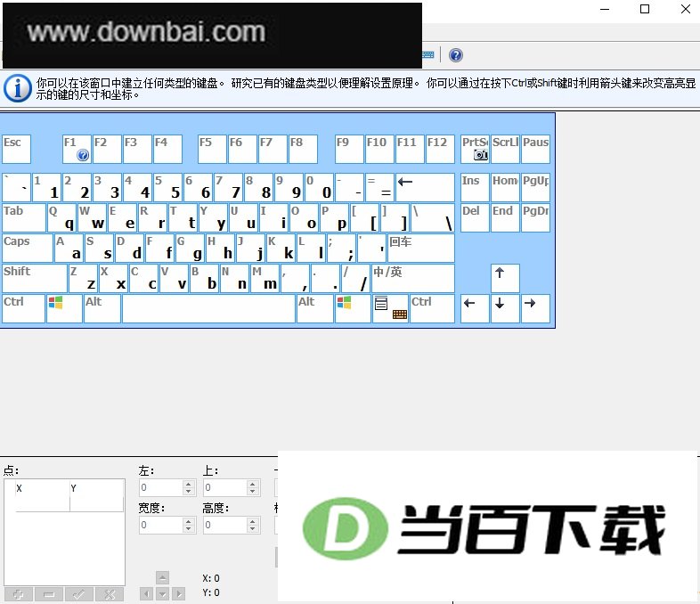Focus the 高度 (height) input field
This screenshot has width=700, height=604.
click(x=225, y=525)
